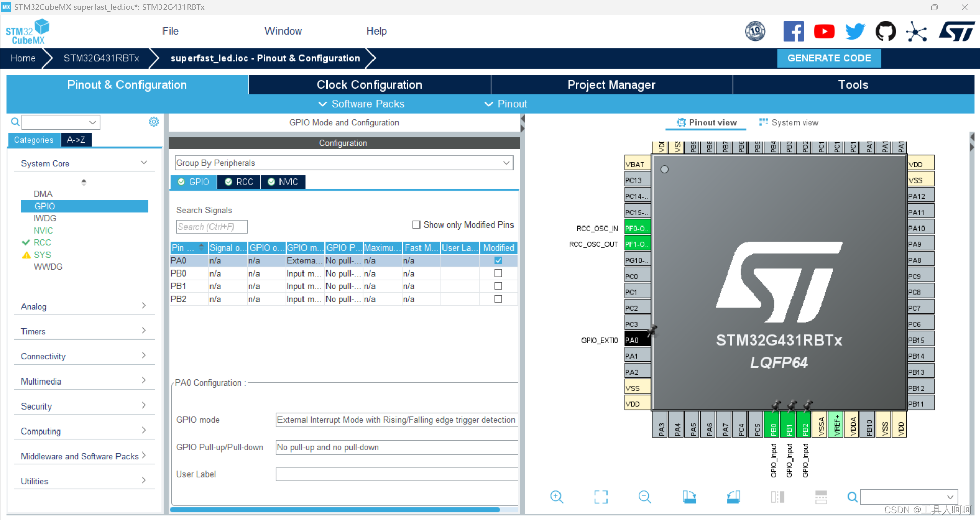This screenshot has height=520, width=980.
Task: Click the pin search magnifier icon
Action: [852, 496]
